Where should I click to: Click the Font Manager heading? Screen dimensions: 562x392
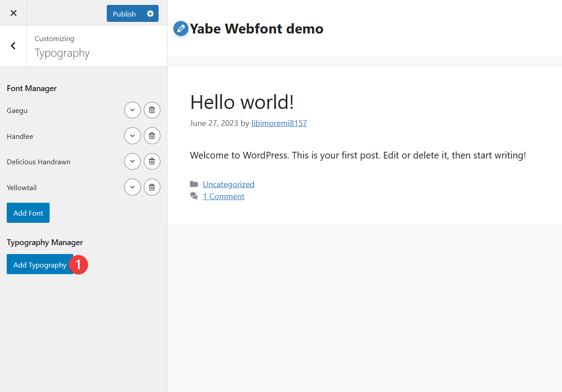coord(32,88)
